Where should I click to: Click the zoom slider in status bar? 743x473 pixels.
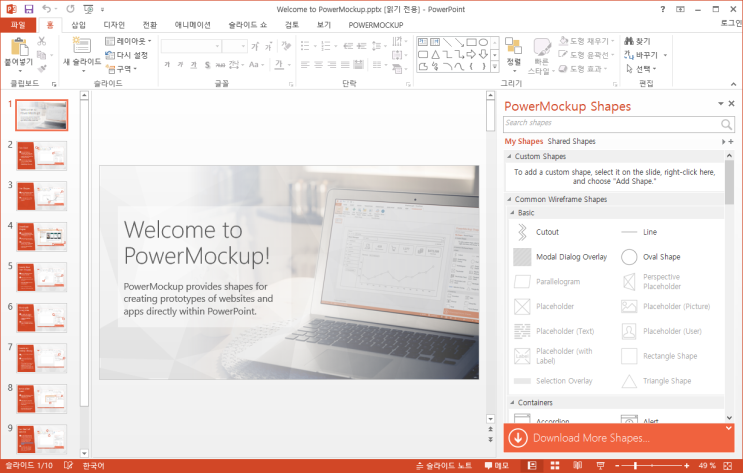click(652, 465)
